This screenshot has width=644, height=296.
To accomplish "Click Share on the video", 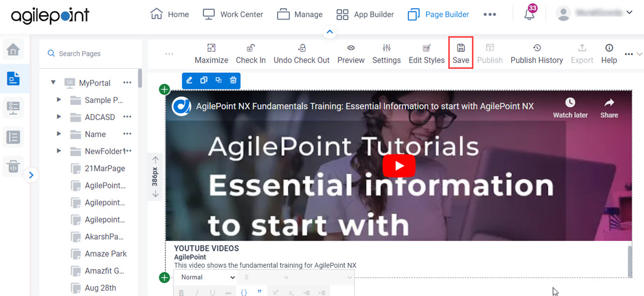I will point(609,108).
